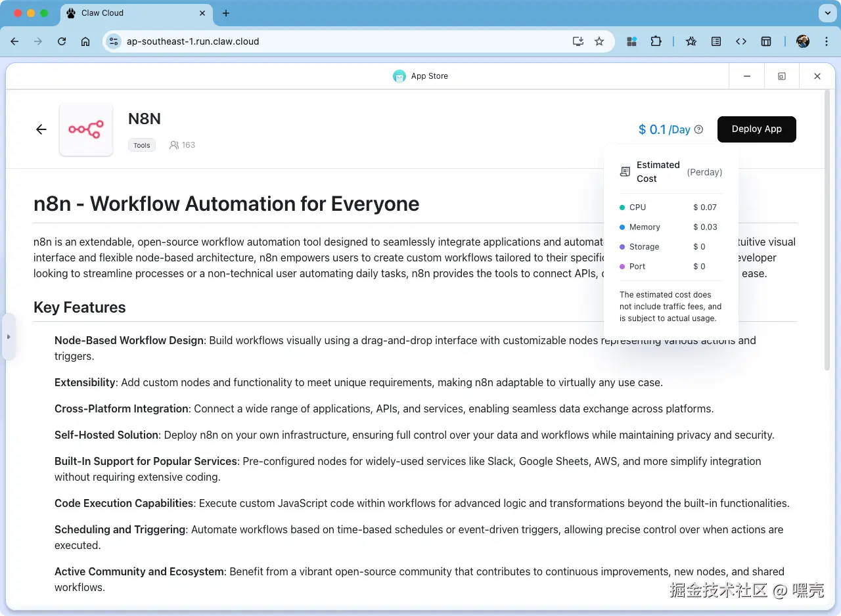Viewport: 841px width, 616px height.
Task: Open the browser three-dot menu
Action: (x=826, y=41)
